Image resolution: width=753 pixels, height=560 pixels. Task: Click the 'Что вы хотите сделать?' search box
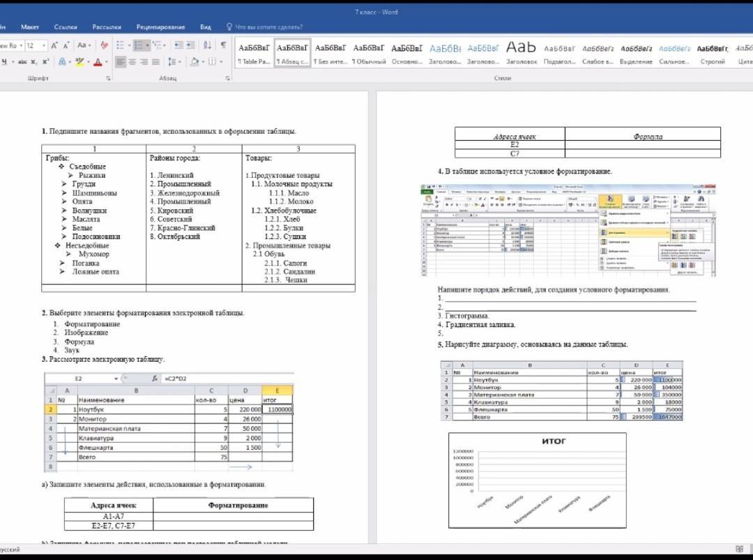[x=268, y=27]
